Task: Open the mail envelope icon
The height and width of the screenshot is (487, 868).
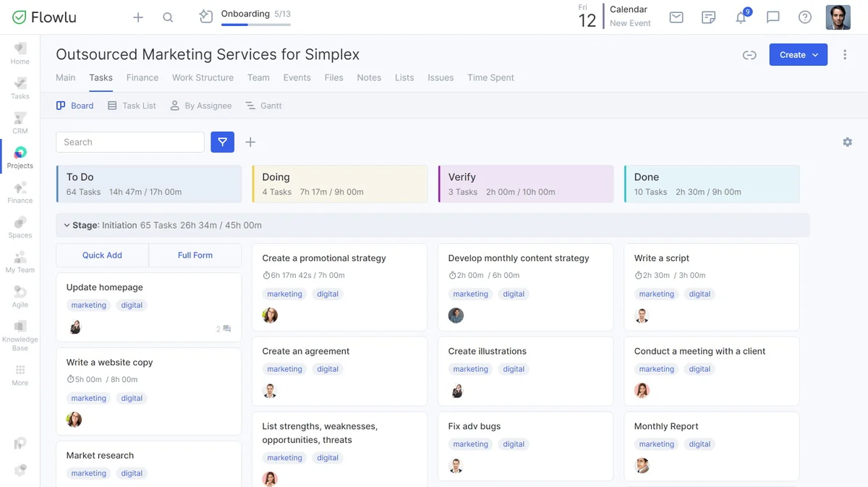Action: (676, 17)
